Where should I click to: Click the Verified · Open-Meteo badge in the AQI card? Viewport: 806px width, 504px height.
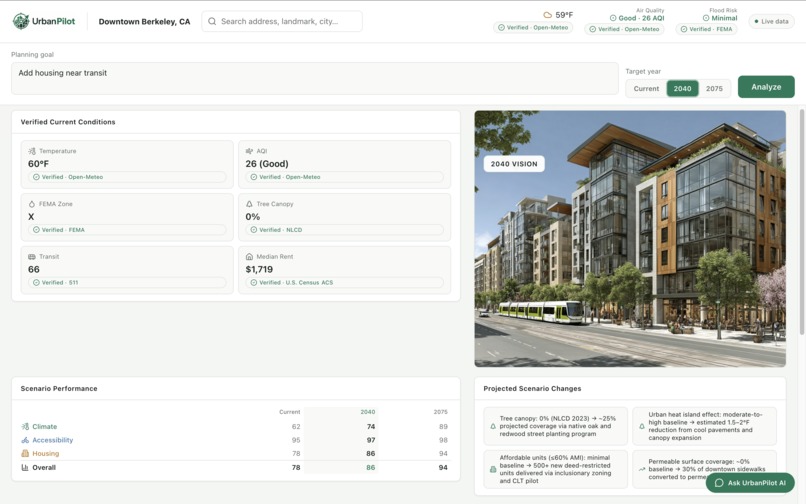344,177
